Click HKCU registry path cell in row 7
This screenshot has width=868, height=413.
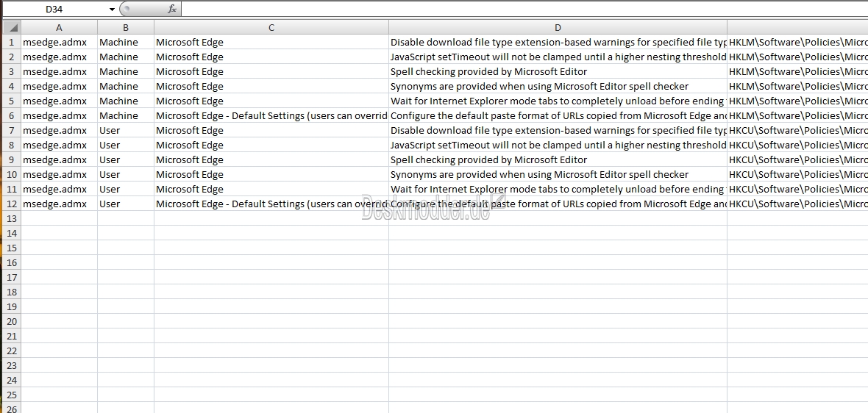(x=797, y=131)
